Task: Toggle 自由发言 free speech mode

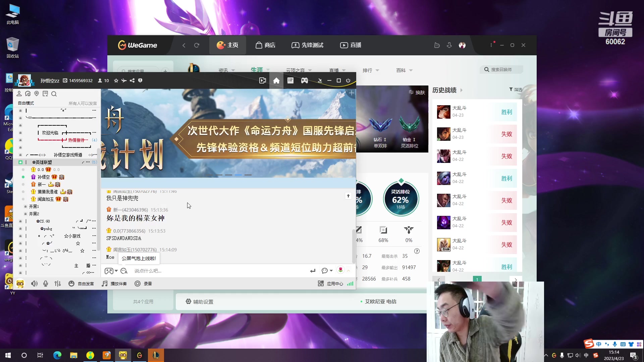Action: coord(81,284)
